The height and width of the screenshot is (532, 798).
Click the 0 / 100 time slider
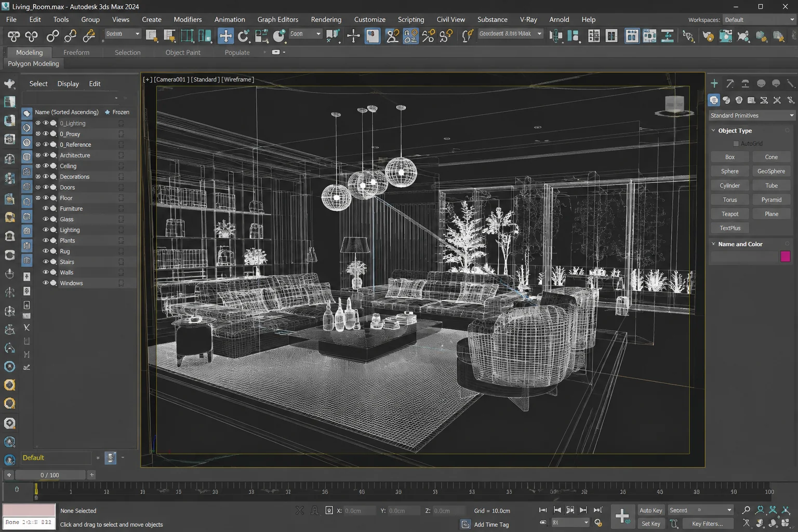[50, 475]
